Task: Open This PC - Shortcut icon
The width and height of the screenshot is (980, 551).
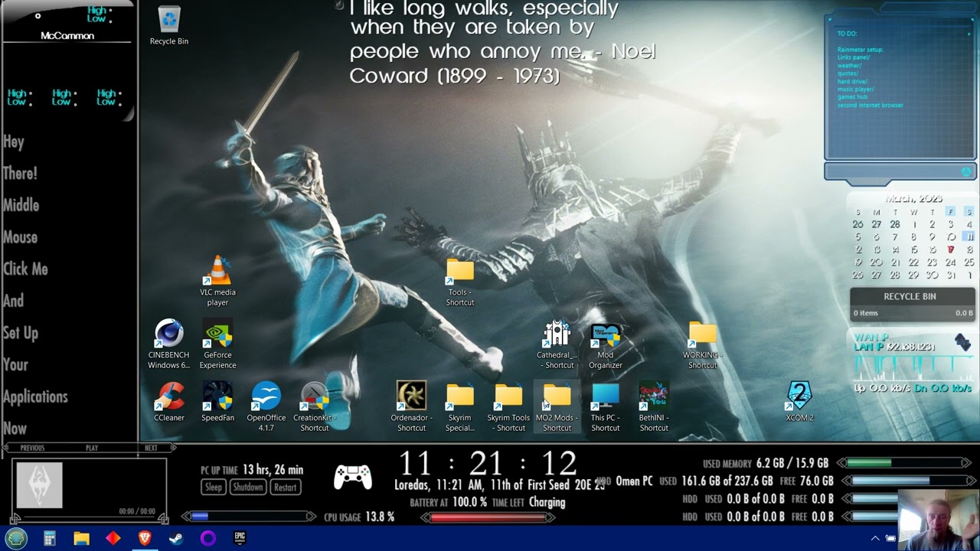Action: [605, 407]
